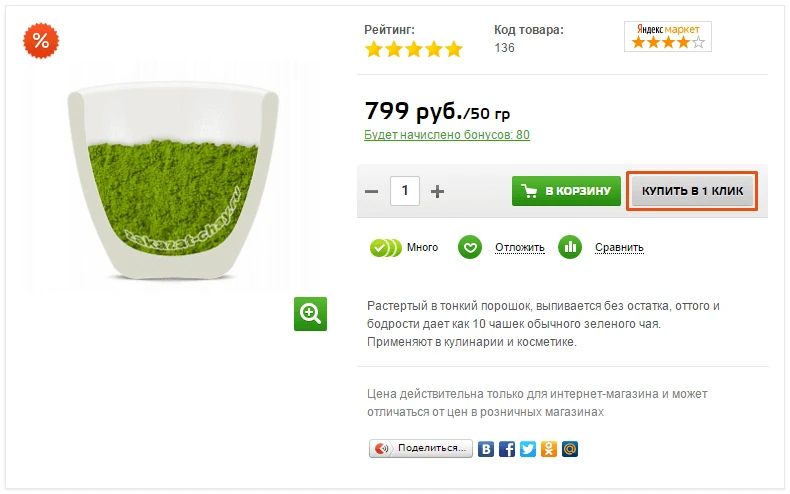Image resolution: width=790 pixels, height=494 pixels.
Task: Click the Отложить link
Action: (x=519, y=248)
